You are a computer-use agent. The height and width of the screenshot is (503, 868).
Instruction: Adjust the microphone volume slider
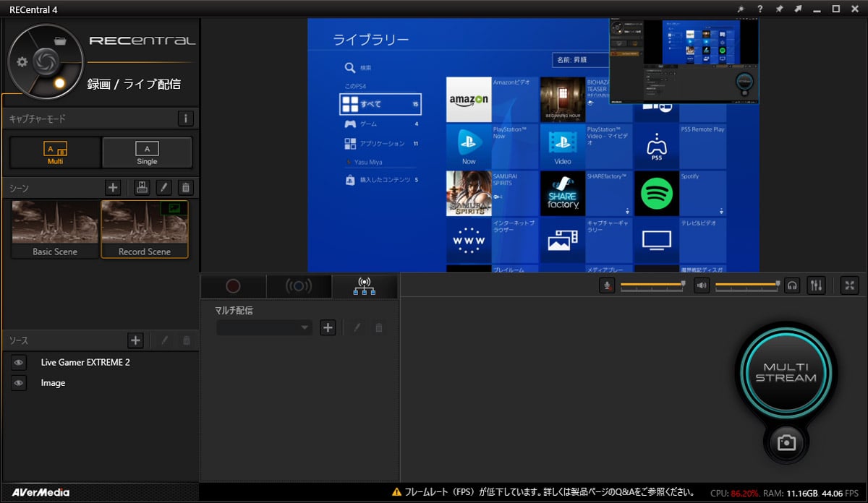[x=652, y=285]
